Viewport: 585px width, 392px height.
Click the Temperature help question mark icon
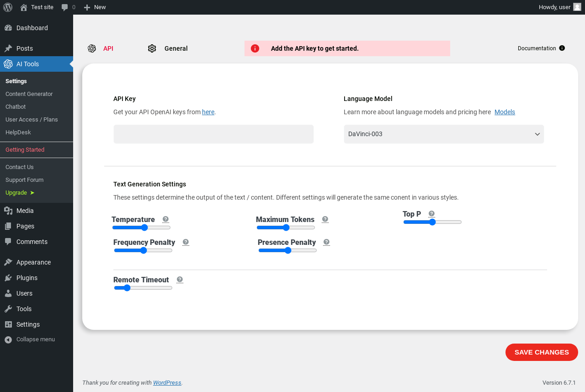[x=165, y=219]
